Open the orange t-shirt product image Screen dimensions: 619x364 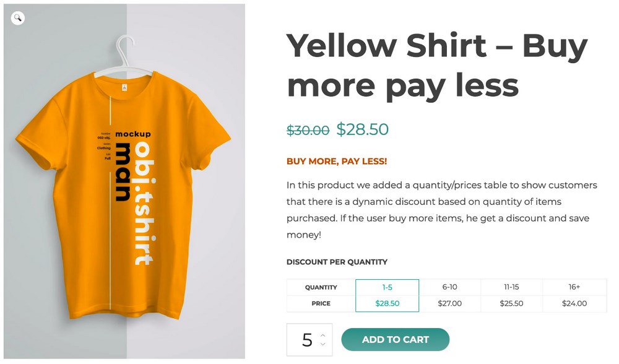124,186
